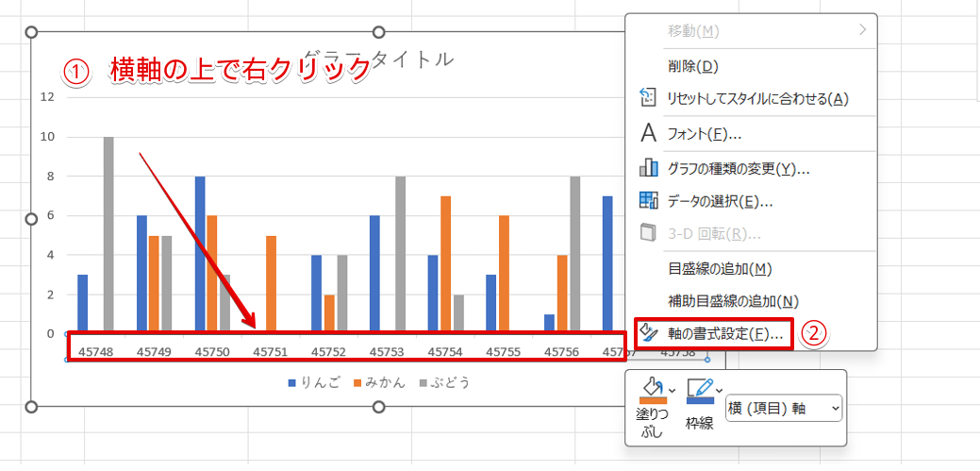Click the outline pen icon
The width and height of the screenshot is (980, 471).
[699, 388]
